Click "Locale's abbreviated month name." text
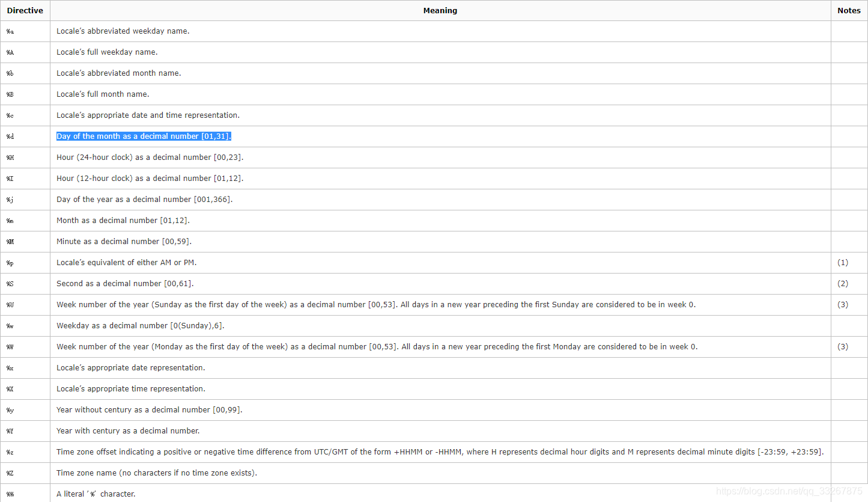The image size is (868, 502). tap(118, 73)
